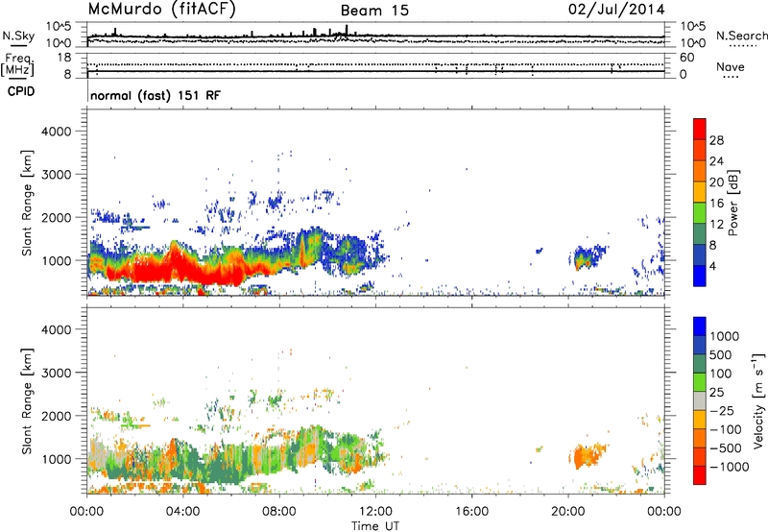
Task: Click the '04:00' time tick label
Action: (182, 512)
